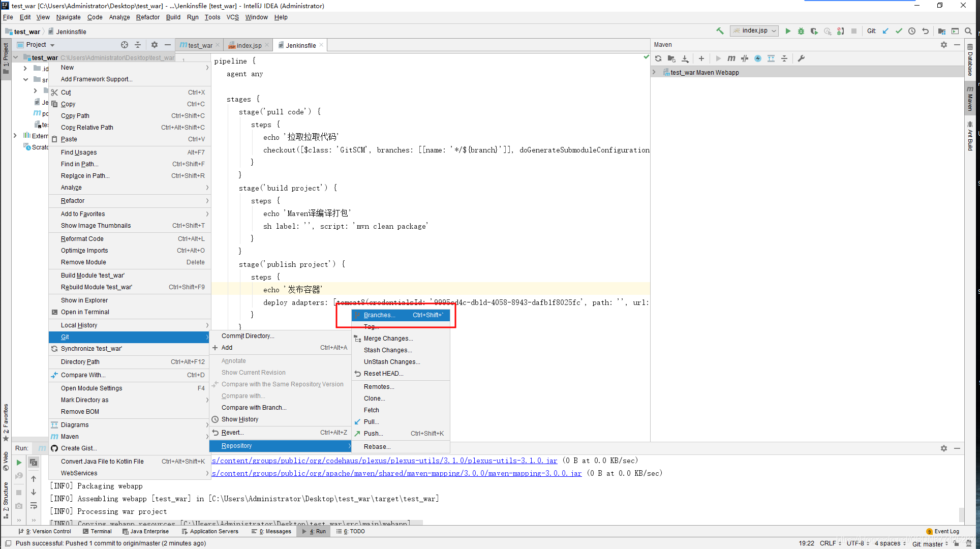Open index.jsp run configuration dropdown
The width and height of the screenshot is (980, 549).
754,31
